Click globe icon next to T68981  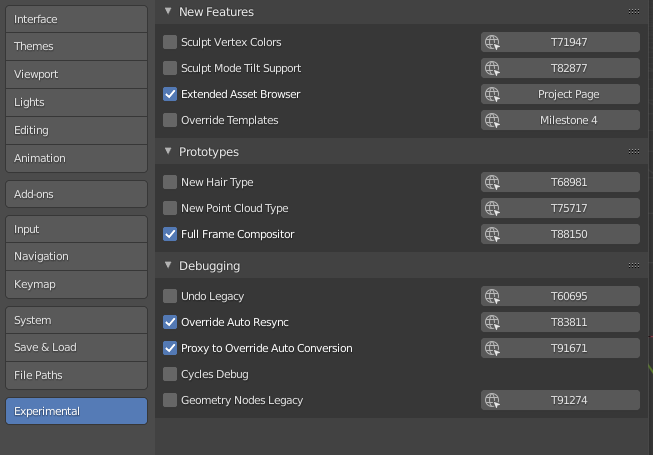coord(491,182)
